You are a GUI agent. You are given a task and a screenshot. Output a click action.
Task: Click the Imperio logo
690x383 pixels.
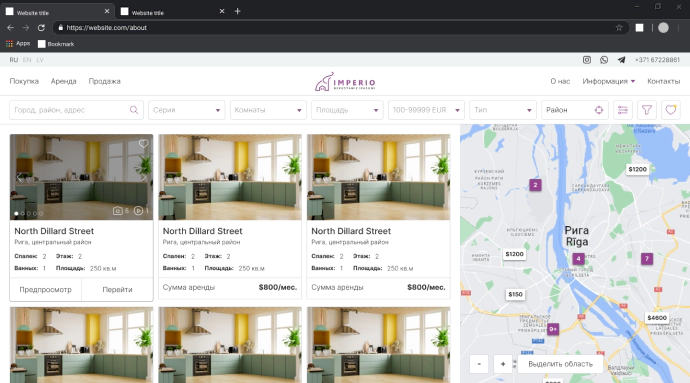[x=345, y=82]
